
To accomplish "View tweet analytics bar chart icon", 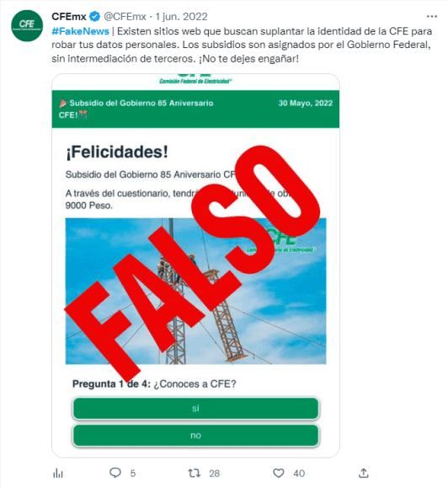I will [x=58, y=474].
